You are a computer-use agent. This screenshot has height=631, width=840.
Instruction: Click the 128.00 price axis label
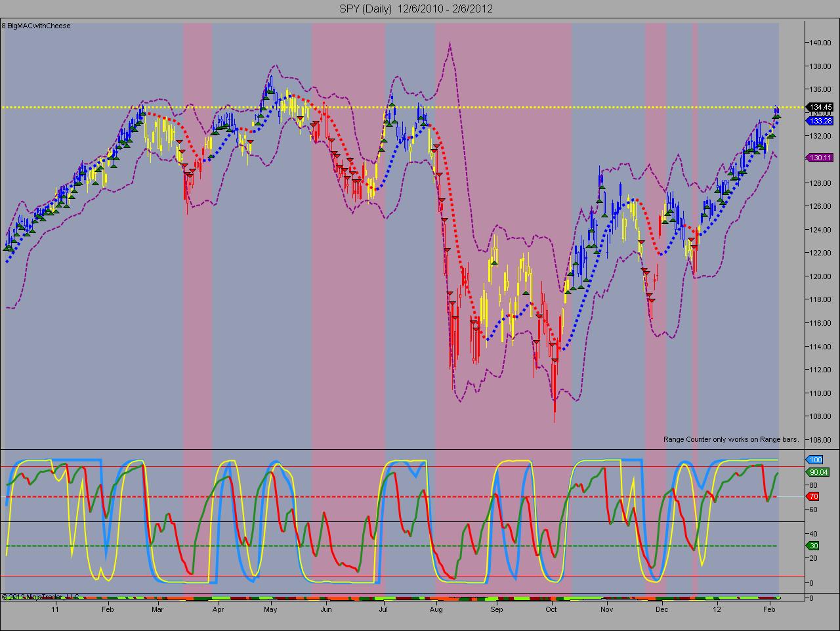[821, 183]
